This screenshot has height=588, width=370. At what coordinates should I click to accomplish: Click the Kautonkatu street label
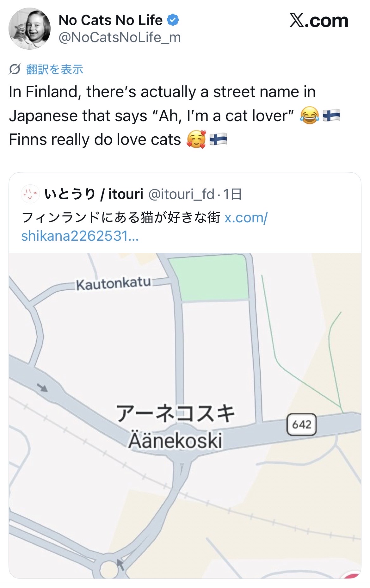pyautogui.click(x=113, y=284)
